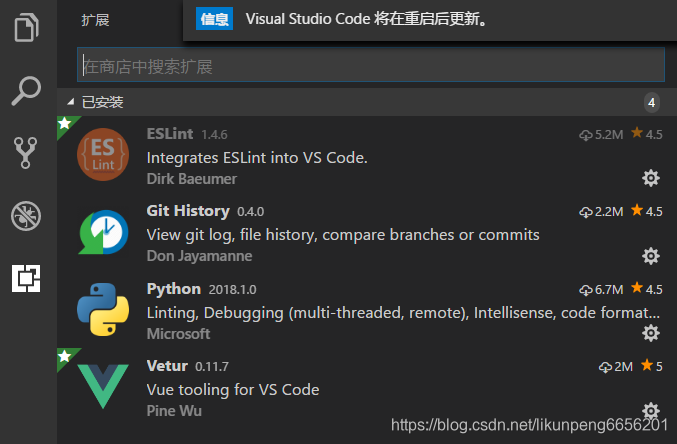Click the 信息 info badge on notification
Screen dimensions: 677x444
[214, 19]
